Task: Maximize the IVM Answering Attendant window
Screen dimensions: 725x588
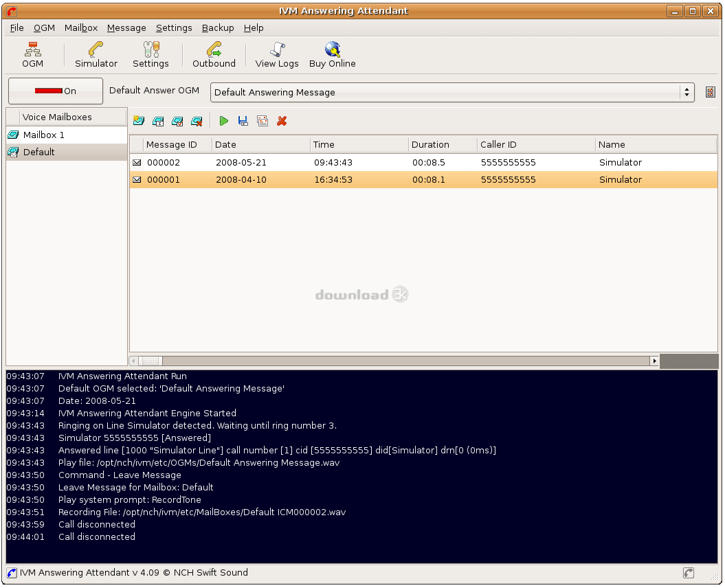Action: tap(693, 11)
